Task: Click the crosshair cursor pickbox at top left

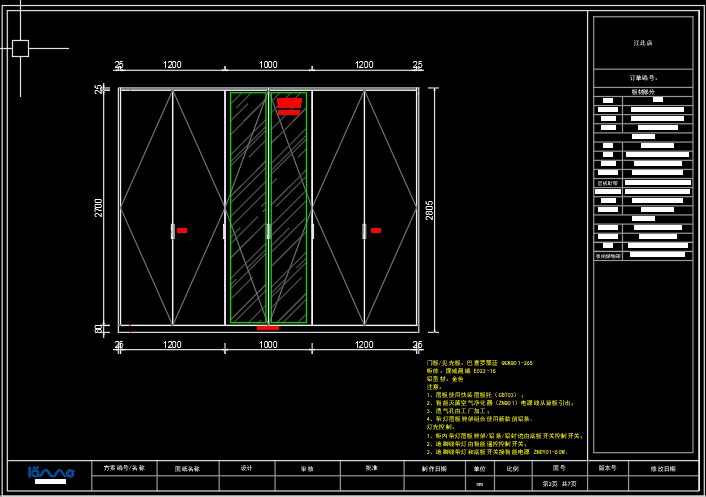Action: 20,48
